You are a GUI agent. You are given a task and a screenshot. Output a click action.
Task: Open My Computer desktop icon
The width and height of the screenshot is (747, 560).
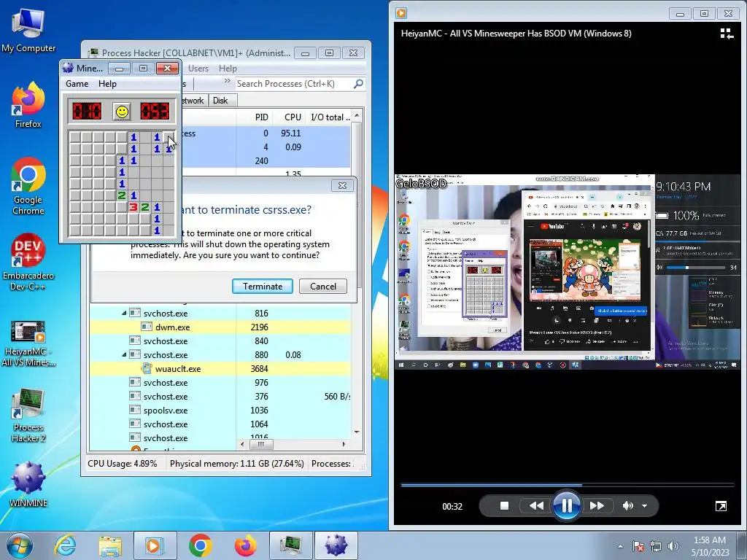tap(28, 29)
